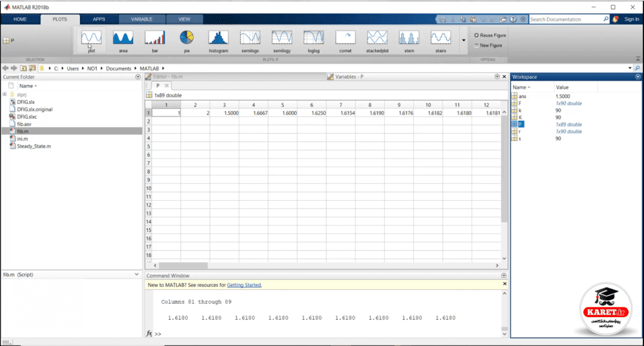Select the New Figure option
The width and height of the screenshot is (644, 346).
[488, 45]
